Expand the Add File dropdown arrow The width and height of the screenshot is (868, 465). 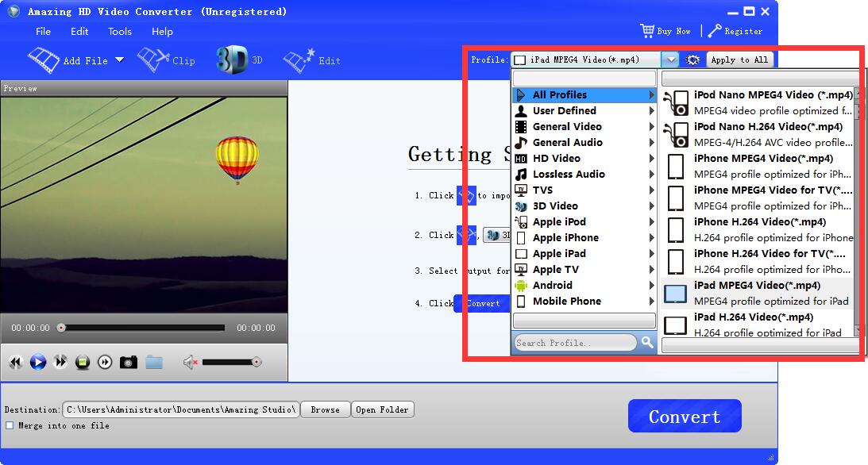click(x=120, y=60)
